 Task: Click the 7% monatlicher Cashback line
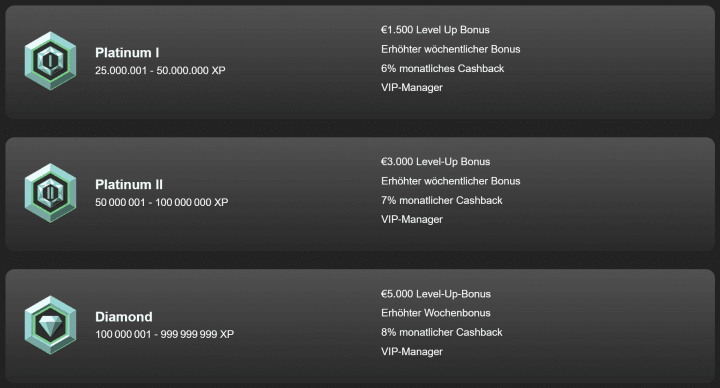[442, 200]
